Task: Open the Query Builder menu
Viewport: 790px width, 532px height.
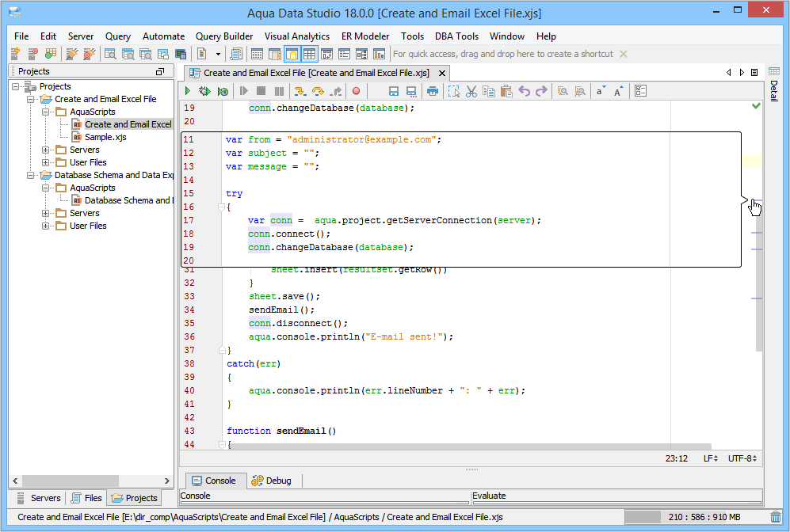Action: coord(224,36)
